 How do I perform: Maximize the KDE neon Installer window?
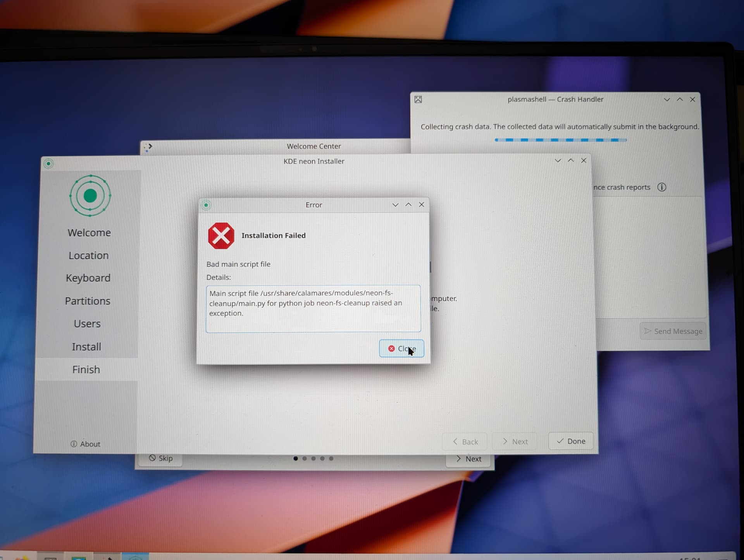(x=571, y=160)
